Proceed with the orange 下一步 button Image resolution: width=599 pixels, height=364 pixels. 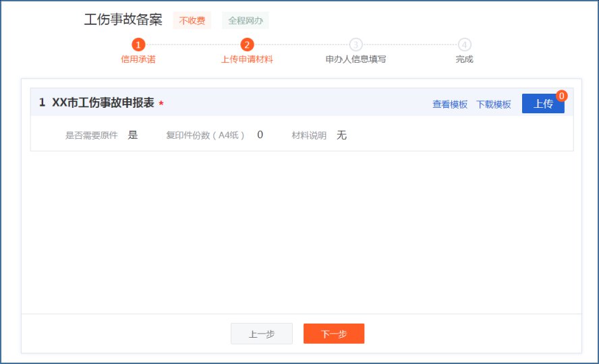(x=334, y=334)
